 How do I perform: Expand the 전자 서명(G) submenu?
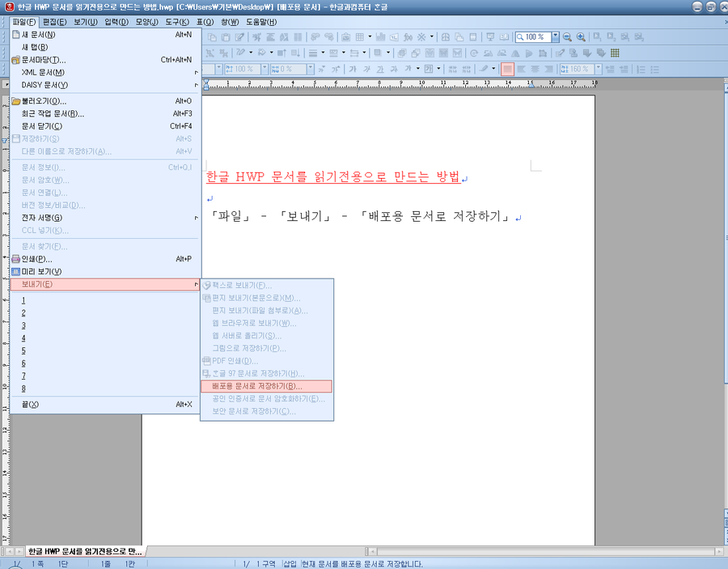pyautogui.click(x=105, y=218)
